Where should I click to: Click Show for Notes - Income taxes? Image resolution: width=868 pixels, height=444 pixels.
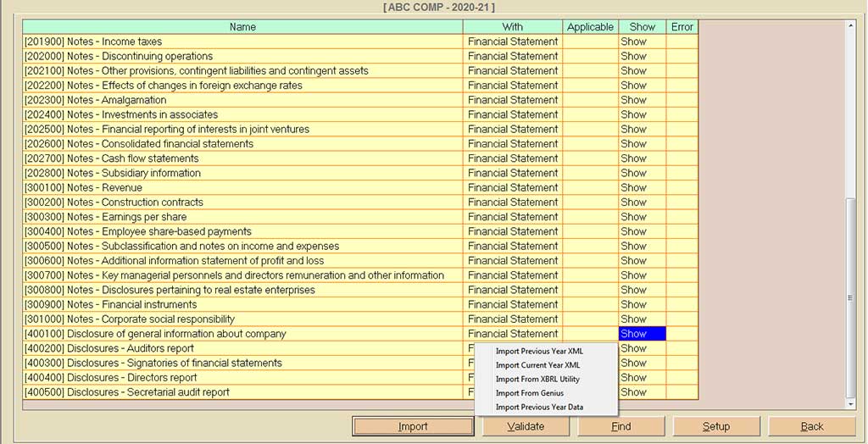tap(642, 42)
